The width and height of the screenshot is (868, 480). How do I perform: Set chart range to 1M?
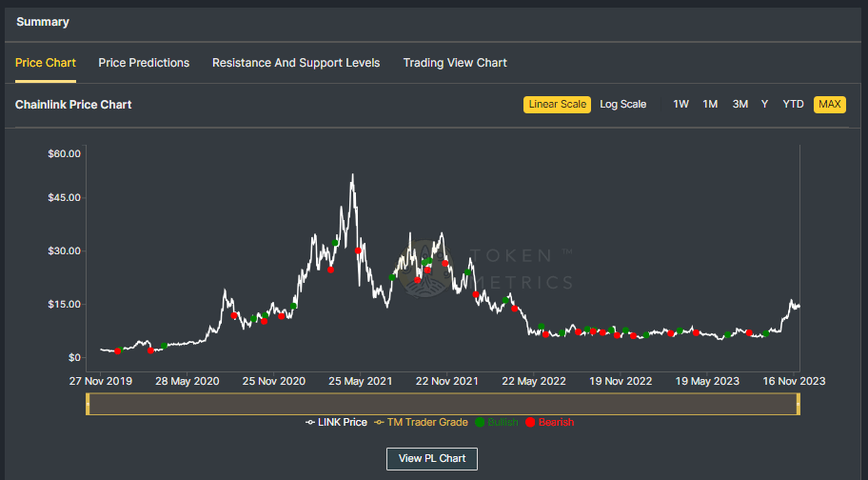click(x=710, y=104)
